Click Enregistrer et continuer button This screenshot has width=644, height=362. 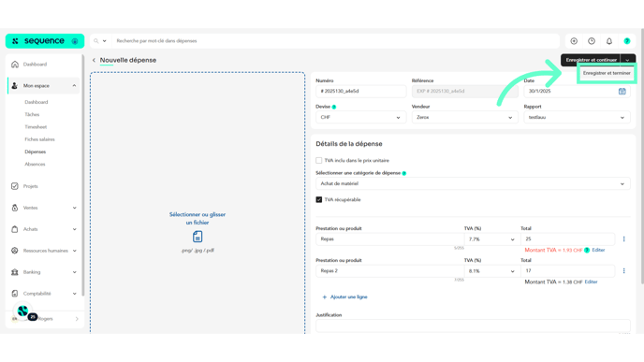[x=591, y=60]
